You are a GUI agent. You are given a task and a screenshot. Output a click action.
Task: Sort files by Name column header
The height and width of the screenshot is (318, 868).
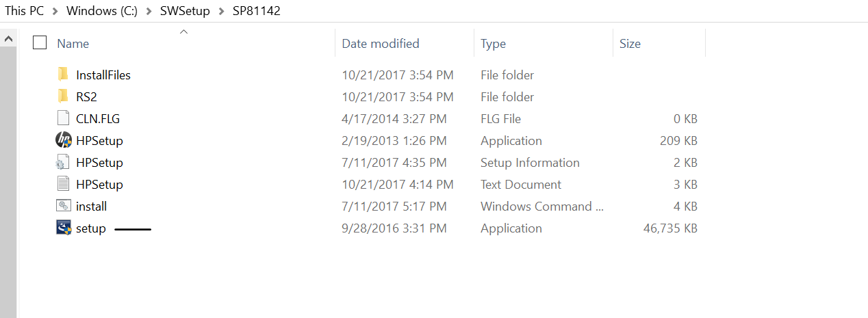(x=73, y=44)
